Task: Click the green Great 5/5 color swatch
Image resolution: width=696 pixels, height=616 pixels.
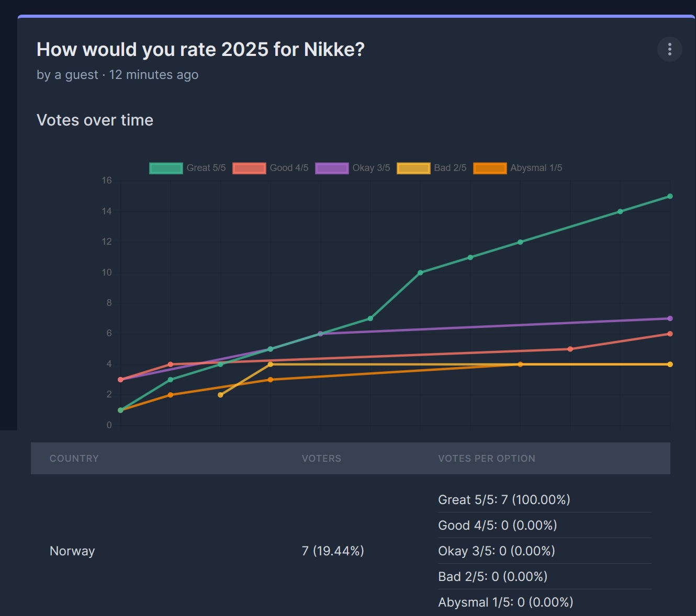Action: click(166, 168)
